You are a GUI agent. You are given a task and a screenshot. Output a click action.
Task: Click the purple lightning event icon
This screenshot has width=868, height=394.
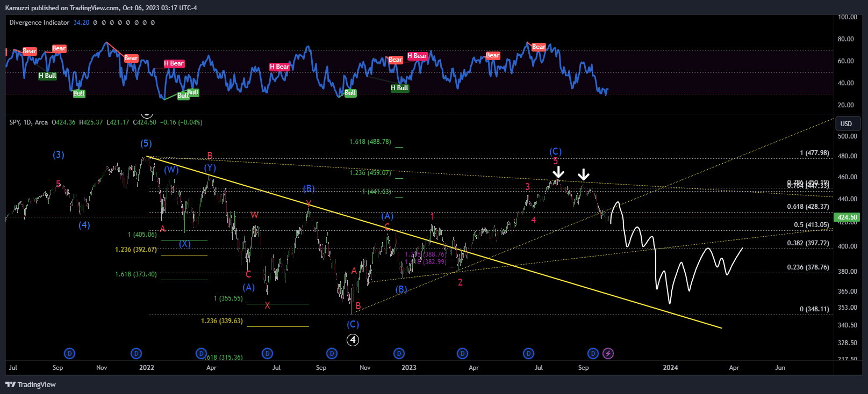pyautogui.click(x=608, y=353)
